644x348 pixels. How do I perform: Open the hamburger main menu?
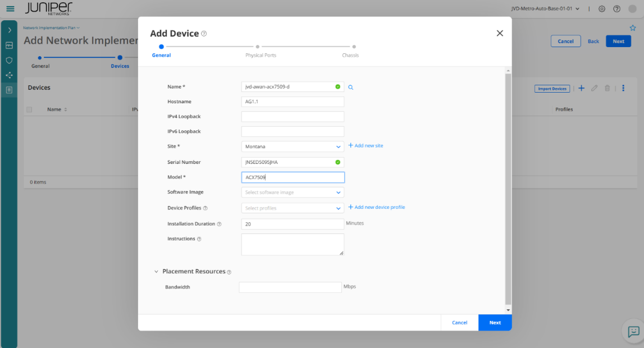(x=10, y=8)
